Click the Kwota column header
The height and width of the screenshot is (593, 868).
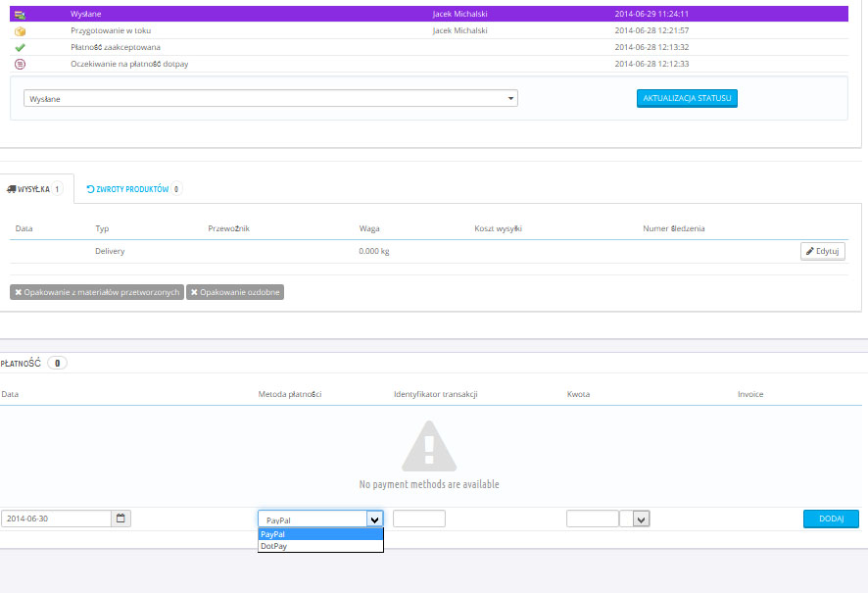pos(578,394)
